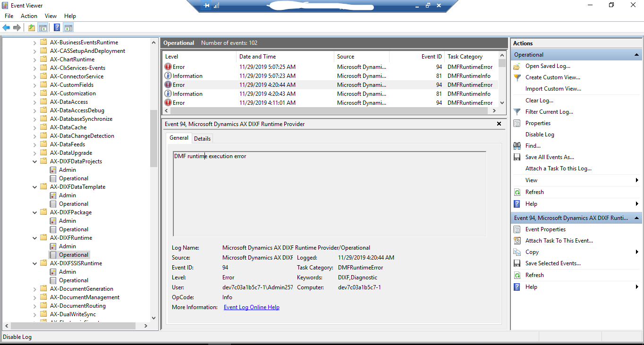Click Show/Hide Console Tree toolbar icon
Image resolution: width=644 pixels, height=345 pixels.
42,27
